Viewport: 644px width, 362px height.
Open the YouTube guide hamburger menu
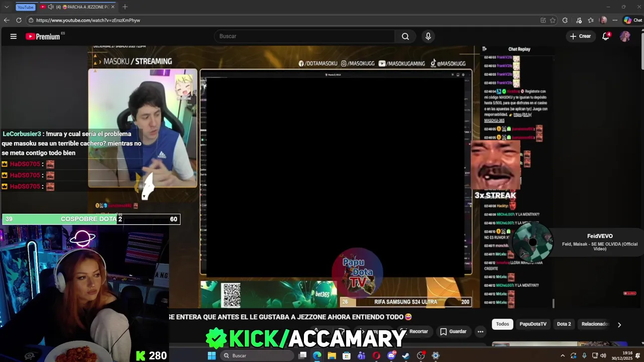(x=14, y=36)
